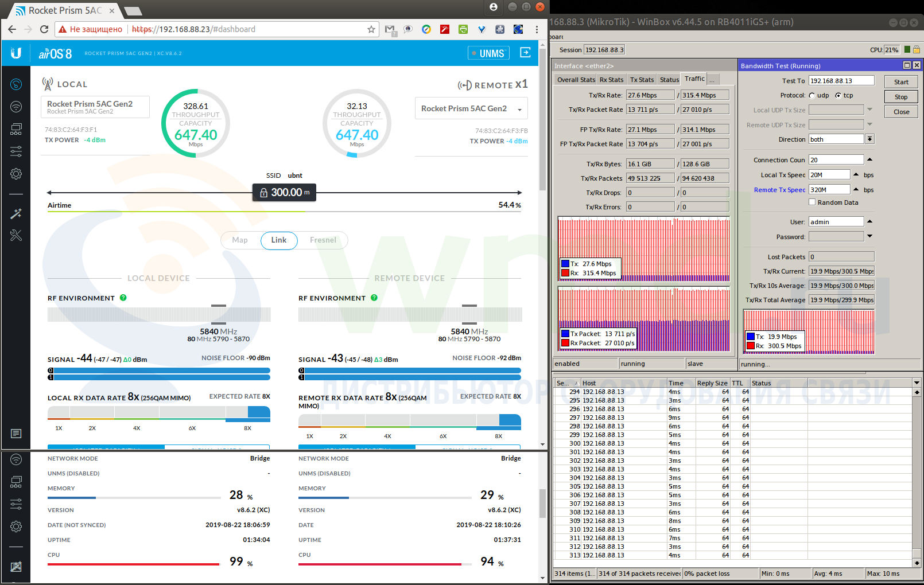Open the System gear sidebar icon
The height and width of the screenshot is (585, 924).
(x=16, y=174)
